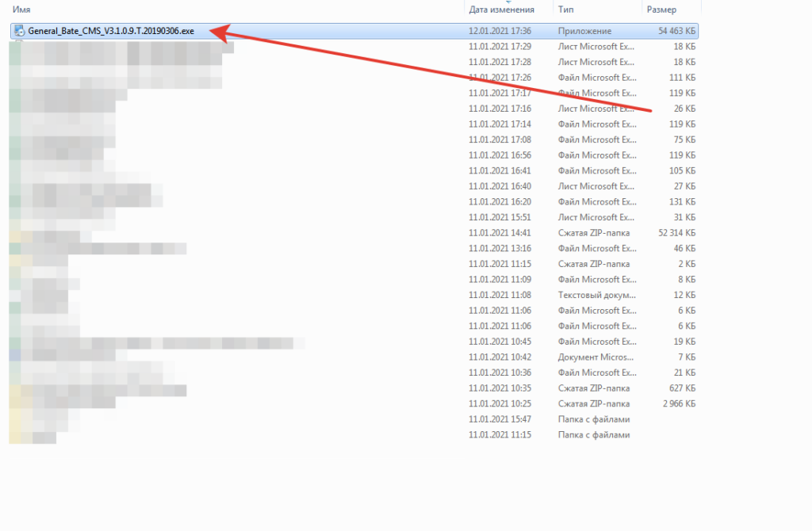Viewport: 812px width, 531px height.
Task: Click the General_Bate_CMS exe file icon
Action: (x=19, y=31)
